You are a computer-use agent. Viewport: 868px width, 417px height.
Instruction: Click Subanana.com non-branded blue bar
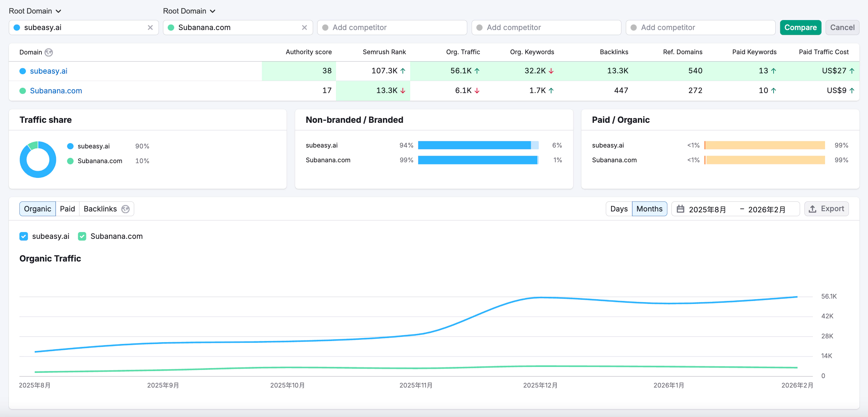coord(478,160)
